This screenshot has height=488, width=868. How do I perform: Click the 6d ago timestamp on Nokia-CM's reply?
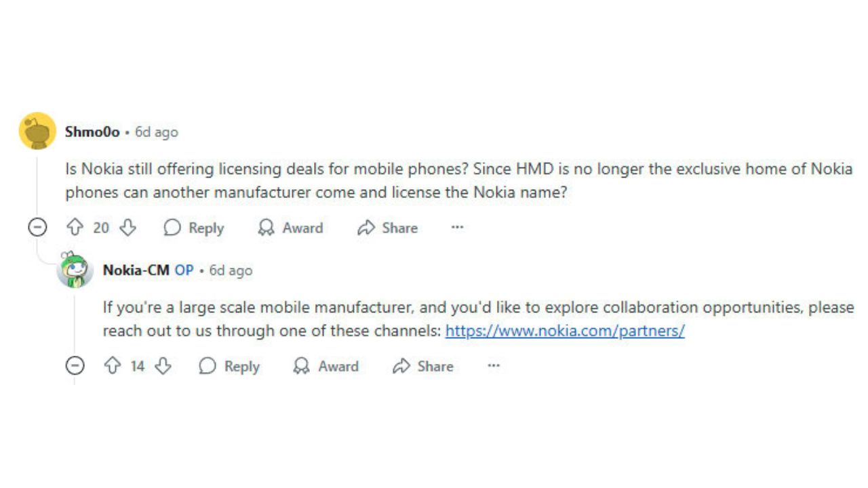click(231, 270)
